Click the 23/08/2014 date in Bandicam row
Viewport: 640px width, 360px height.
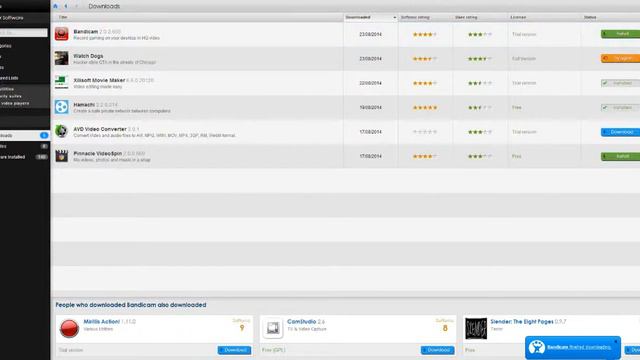pos(370,34)
